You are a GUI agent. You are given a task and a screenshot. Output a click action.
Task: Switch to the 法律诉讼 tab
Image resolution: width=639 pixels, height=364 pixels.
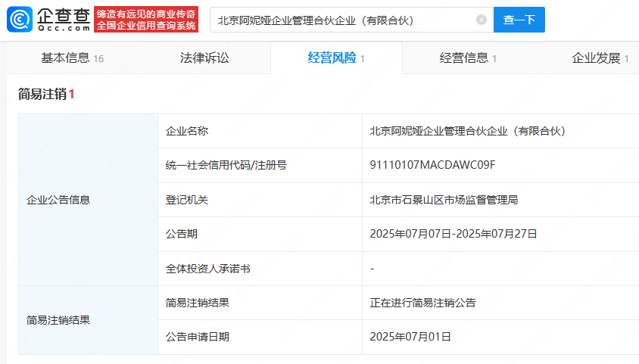(204, 58)
